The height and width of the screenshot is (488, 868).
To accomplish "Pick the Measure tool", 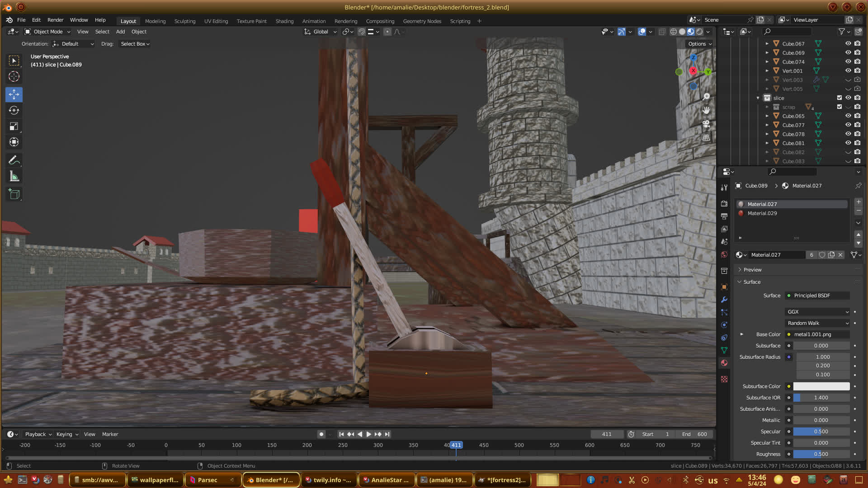I will click(x=14, y=177).
